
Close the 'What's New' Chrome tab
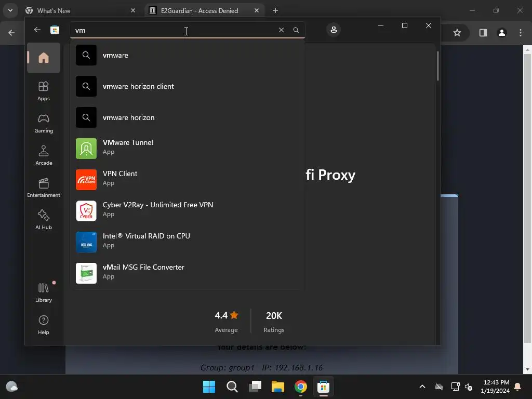tap(133, 10)
